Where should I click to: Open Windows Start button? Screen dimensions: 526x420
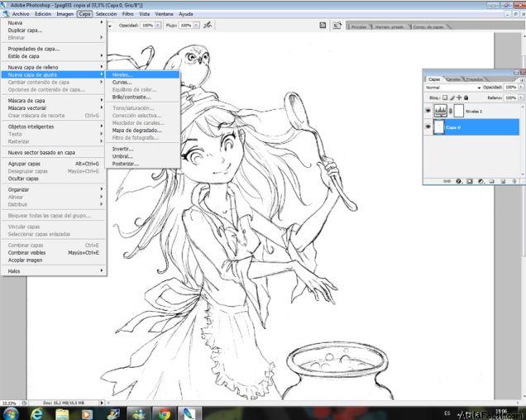coord(10,413)
